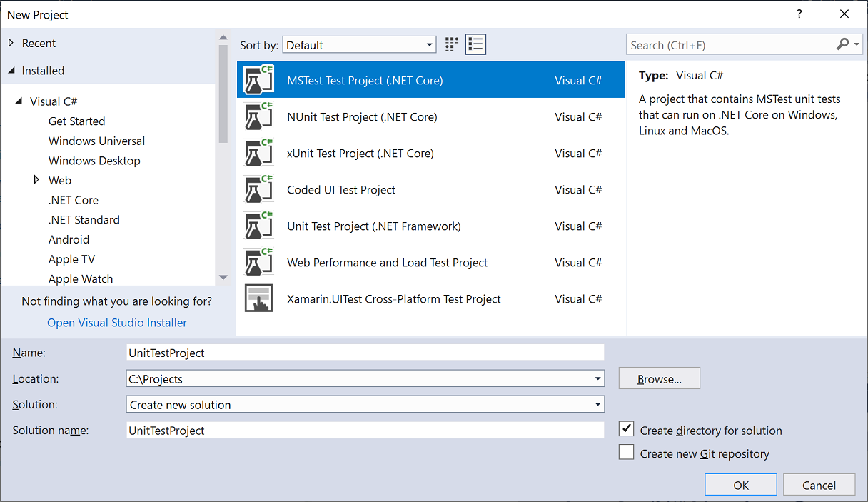Expand the Recent section
The image size is (868, 502).
[11, 43]
